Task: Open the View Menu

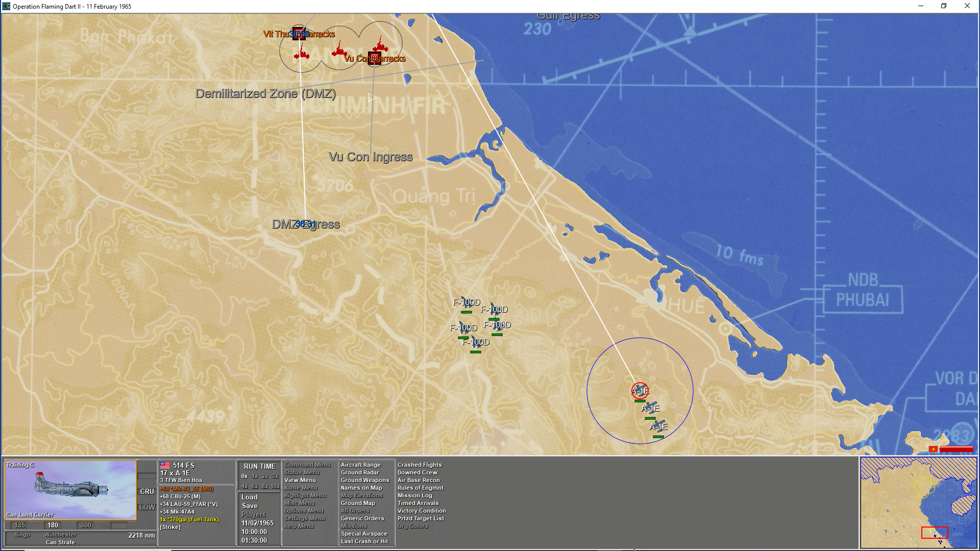Action: click(300, 480)
